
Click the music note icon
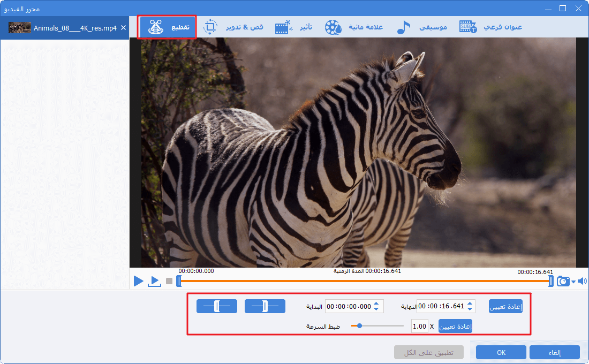tap(403, 27)
